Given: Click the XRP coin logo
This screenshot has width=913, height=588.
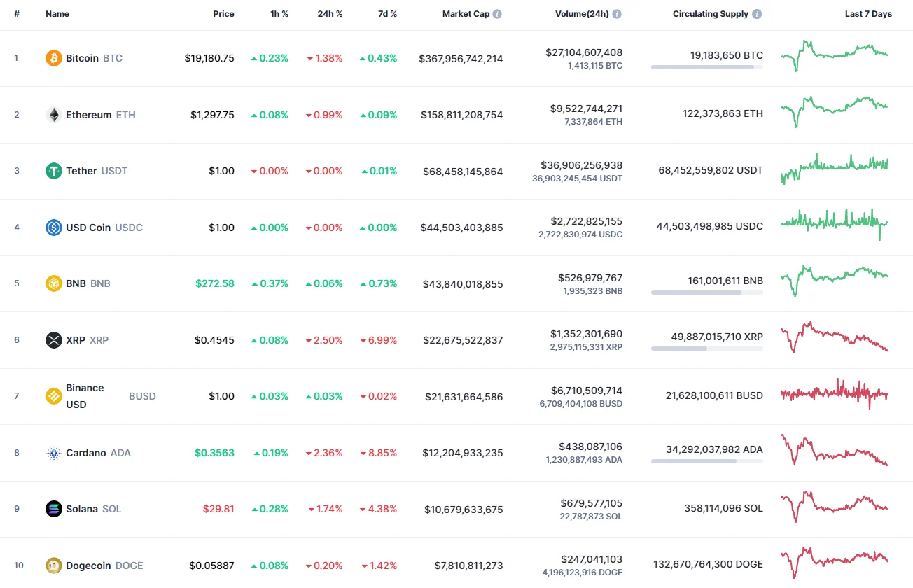Looking at the screenshot, I should point(55,340).
